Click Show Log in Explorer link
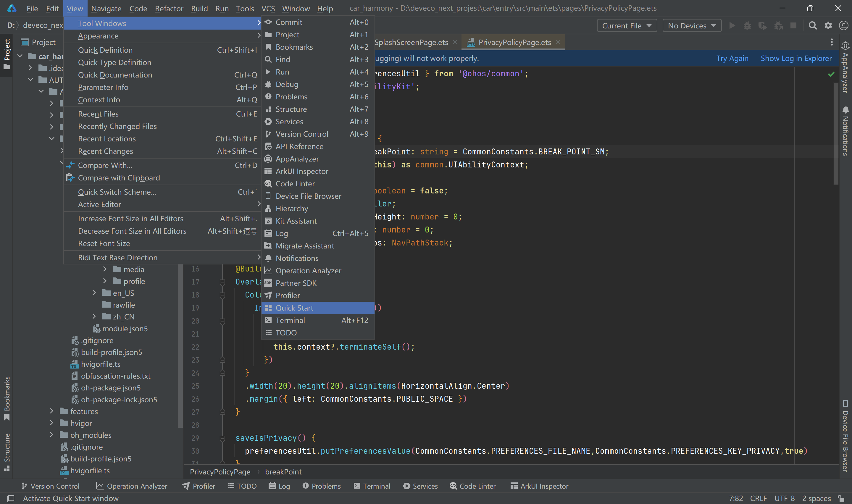The width and height of the screenshot is (852, 504). [796, 58]
